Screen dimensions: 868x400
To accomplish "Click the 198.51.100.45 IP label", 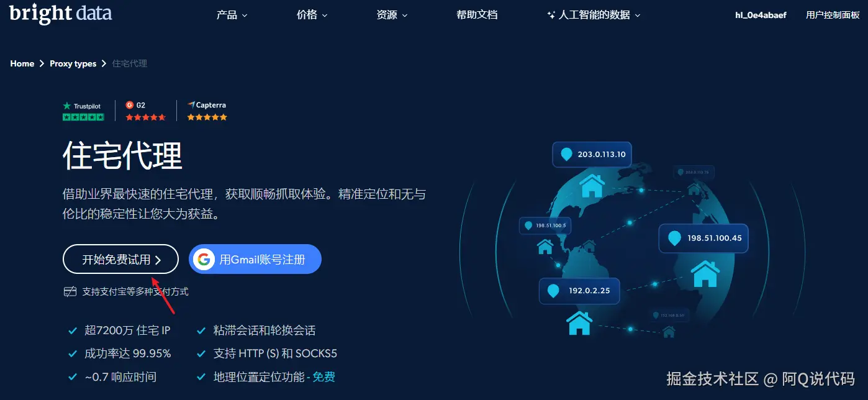I will (703, 238).
